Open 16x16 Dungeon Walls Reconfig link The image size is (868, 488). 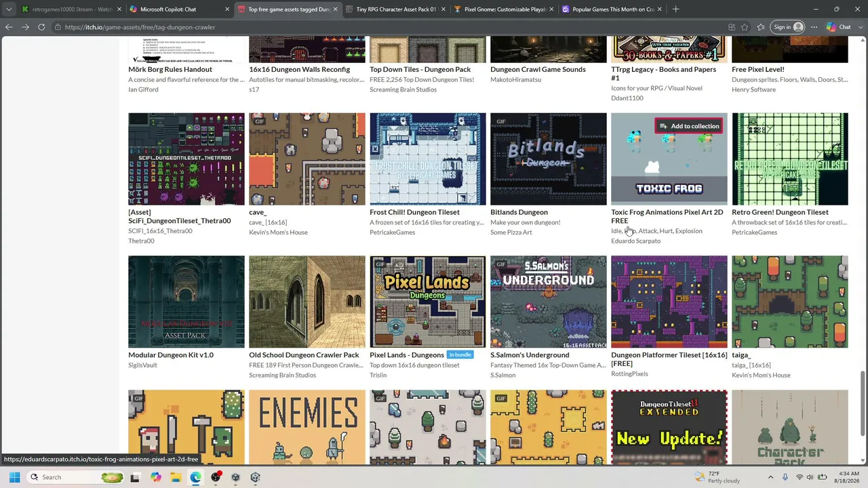tap(299, 69)
